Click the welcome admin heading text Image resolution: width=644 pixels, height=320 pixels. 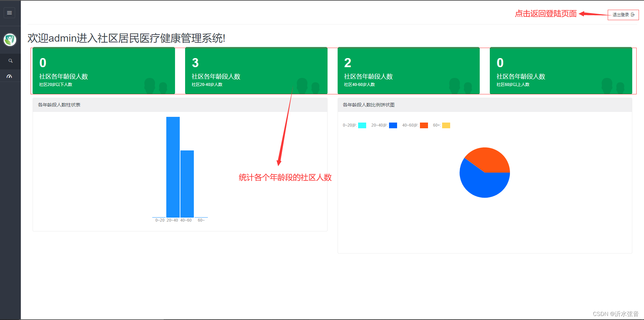126,38
